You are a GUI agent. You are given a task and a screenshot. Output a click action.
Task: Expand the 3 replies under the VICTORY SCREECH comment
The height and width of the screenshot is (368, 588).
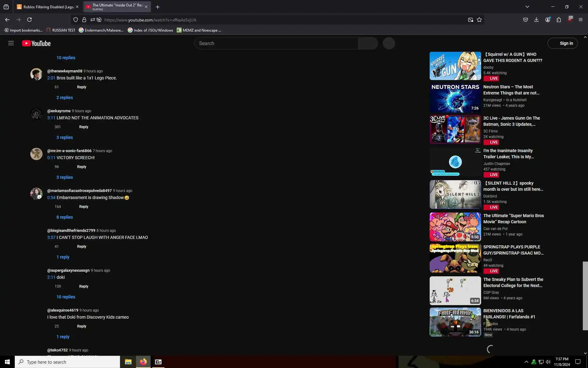64,177
